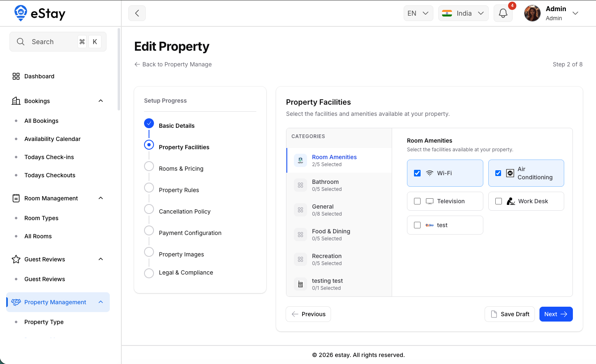The width and height of the screenshot is (596, 364).
Task: Click the Food & Dining category icon
Action: tap(300, 235)
